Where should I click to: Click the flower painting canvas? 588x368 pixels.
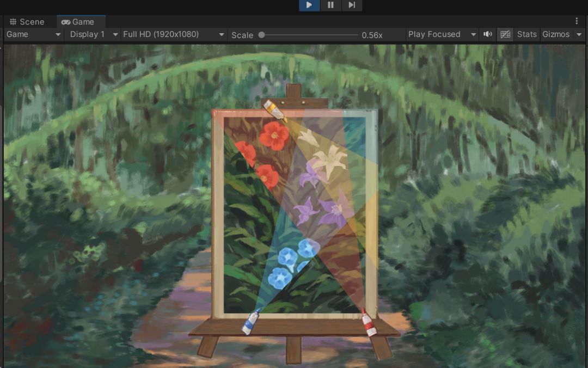pos(295,214)
